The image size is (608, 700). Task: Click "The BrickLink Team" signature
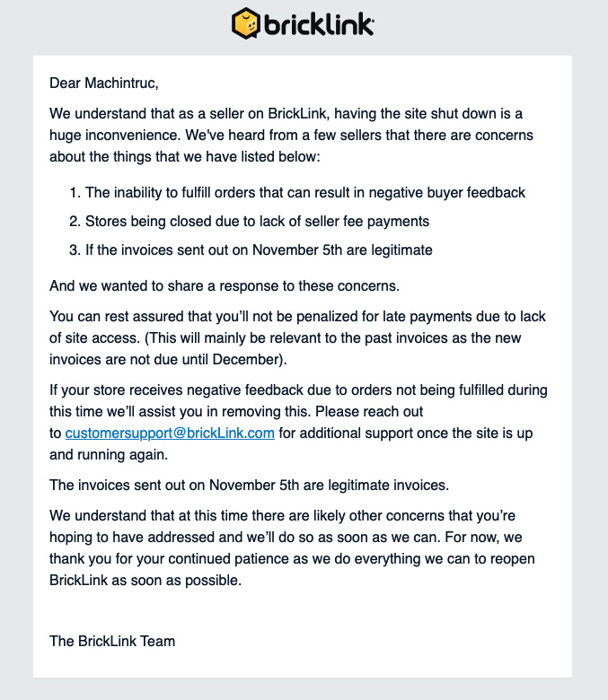click(112, 641)
